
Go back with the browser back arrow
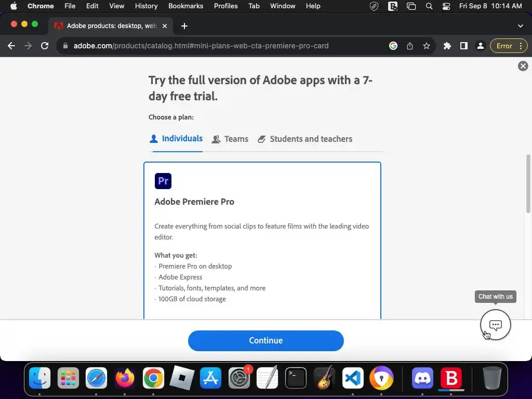[11, 46]
